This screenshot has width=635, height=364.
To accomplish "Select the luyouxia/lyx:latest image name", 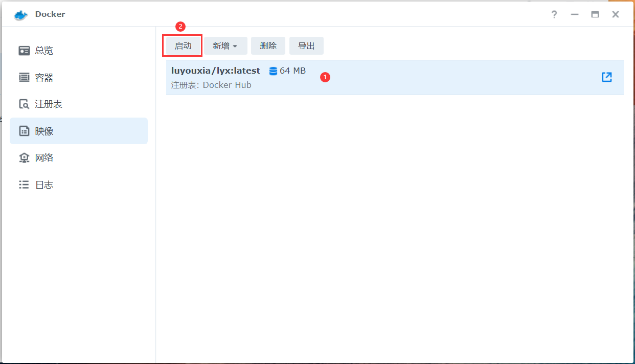I will point(216,71).
